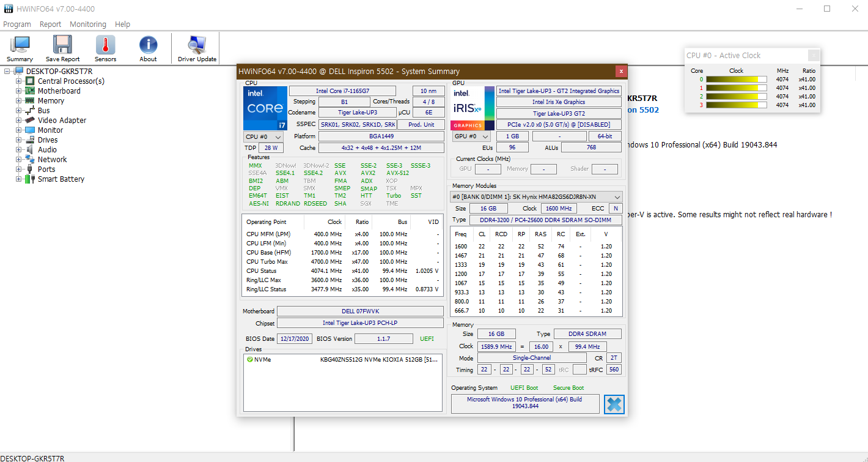Click the Tiger Lake-UP3 codename field
The width and height of the screenshot is (868, 462).
358,113
